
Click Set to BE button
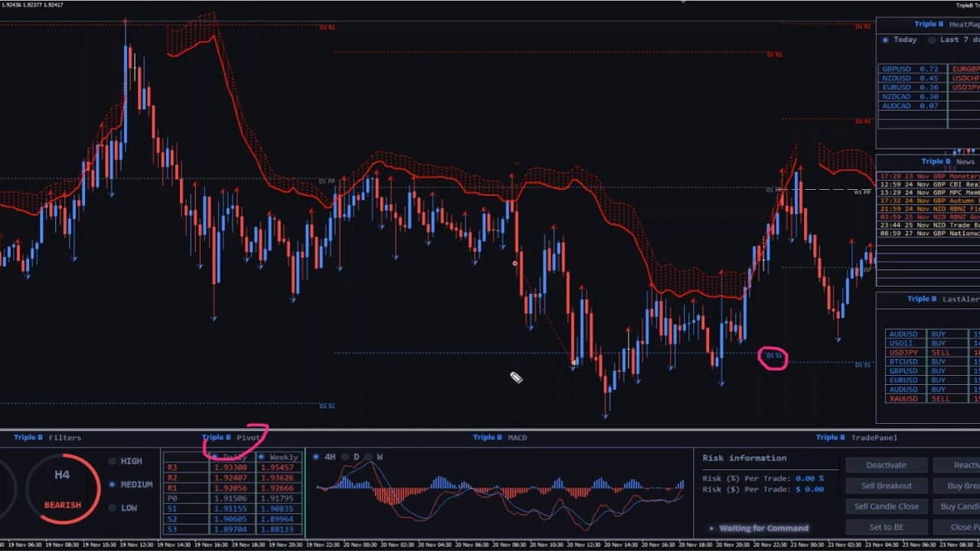pos(886,527)
